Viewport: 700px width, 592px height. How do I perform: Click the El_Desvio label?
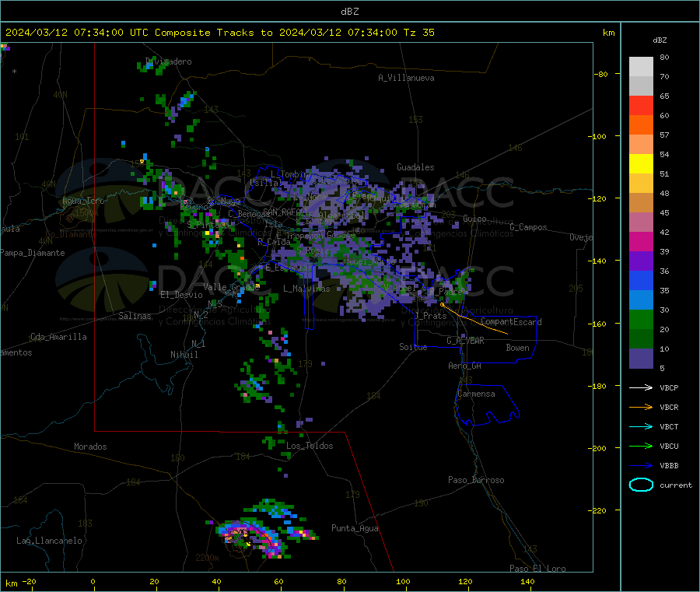point(181,295)
